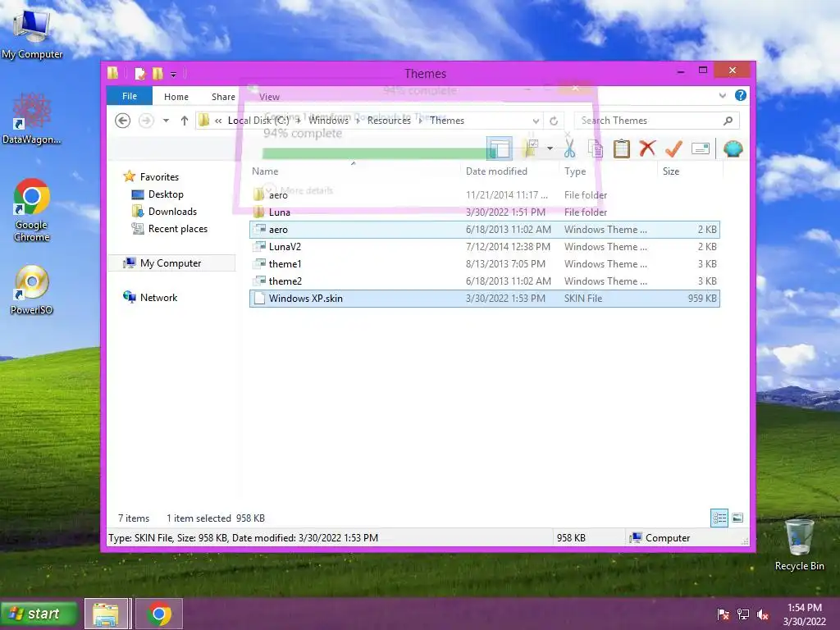Delete selection with the red X icon
This screenshot has height=630, width=840.
point(647,148)
